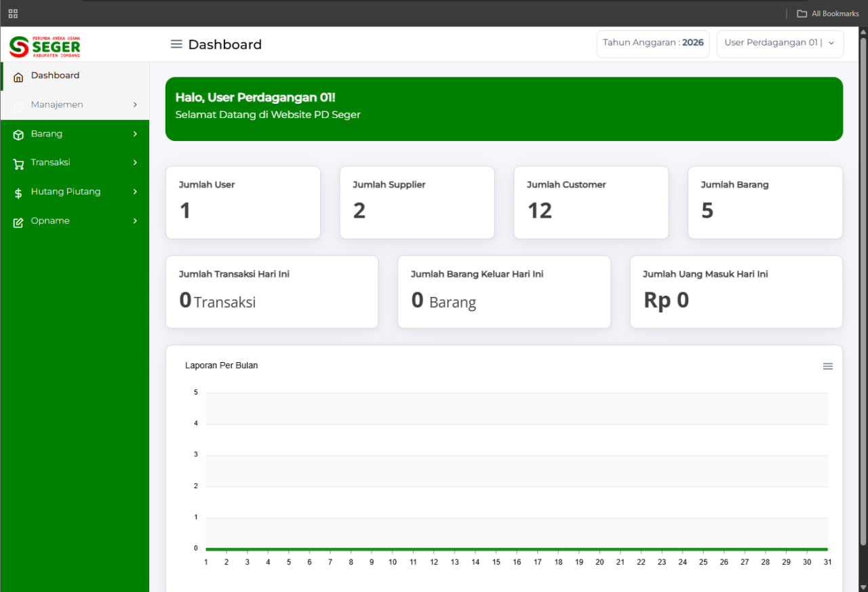Click the browser tab groups grid icon
Viewport: 868px width, 592px height.
[13, 14]
